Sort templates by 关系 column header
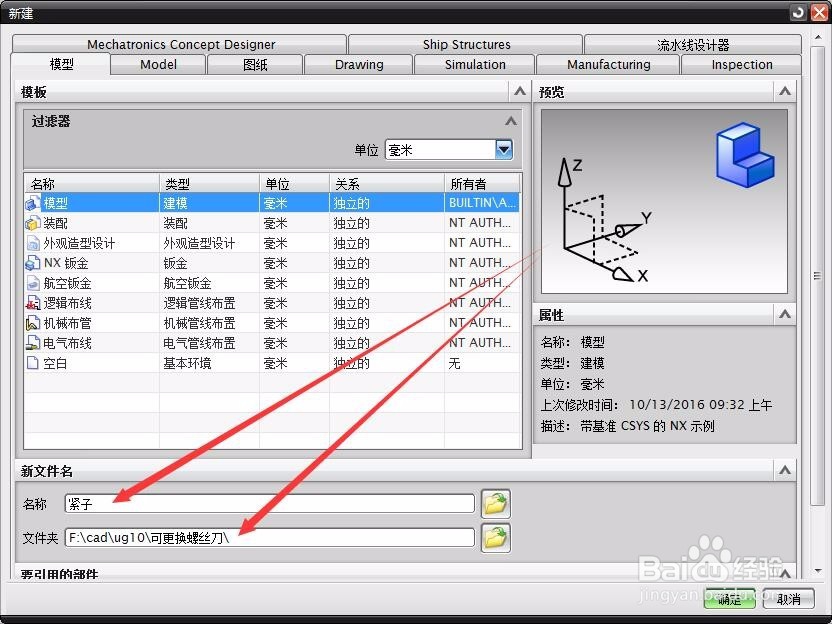Viewport: 832px width, 624px height. (387, 184)
